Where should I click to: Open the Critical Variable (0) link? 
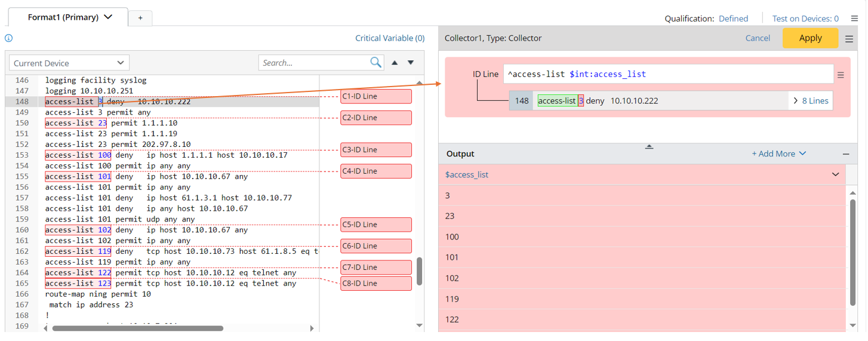tap(390, 38)
